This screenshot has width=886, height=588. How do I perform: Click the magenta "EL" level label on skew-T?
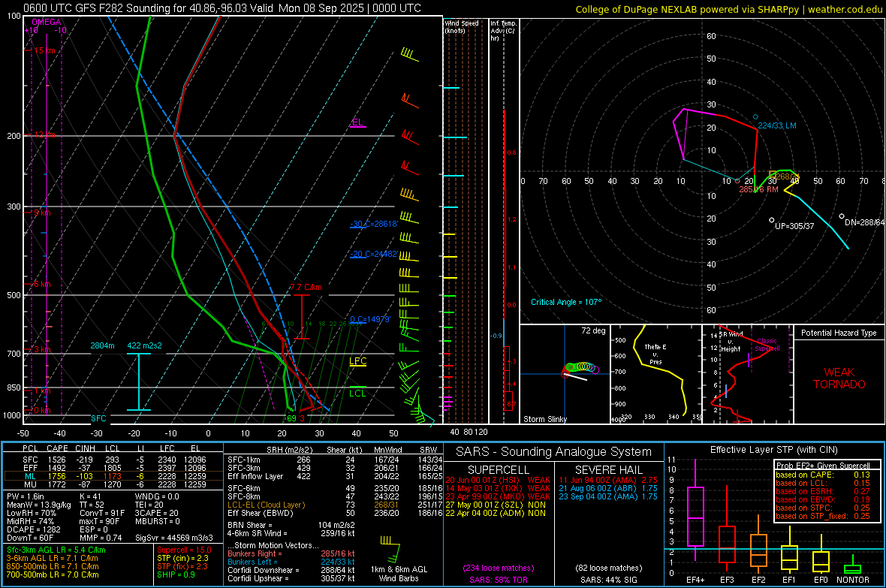tap(357, 122)
